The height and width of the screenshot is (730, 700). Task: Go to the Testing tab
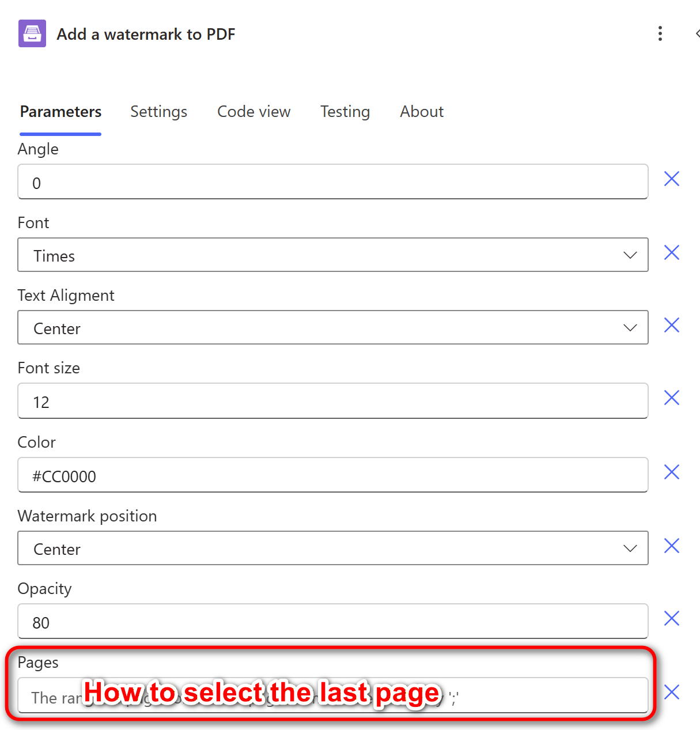click(345, 112)
